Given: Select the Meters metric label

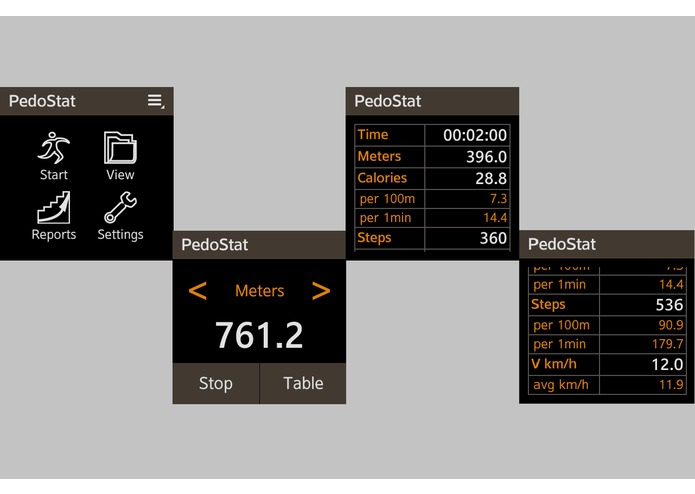Looking at the screenshot, I should click(x=260, y=291).
